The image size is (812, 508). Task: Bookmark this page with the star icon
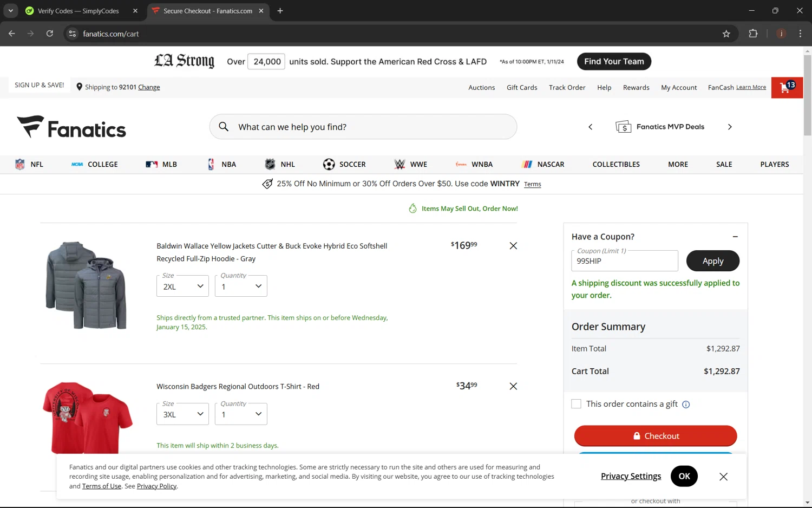click(726, 34)
